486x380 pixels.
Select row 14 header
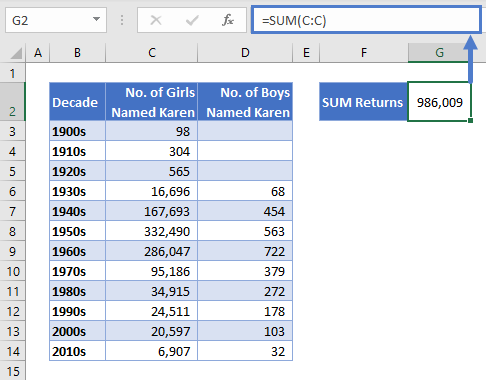click(12, 351)
